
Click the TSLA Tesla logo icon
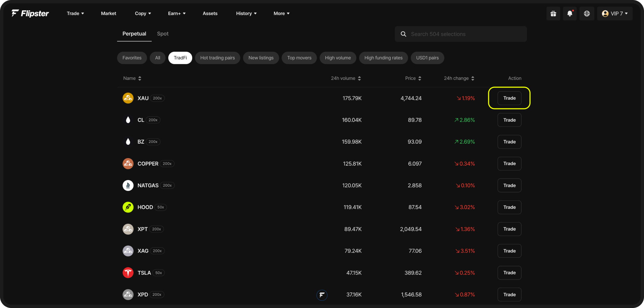pos(128,273)
